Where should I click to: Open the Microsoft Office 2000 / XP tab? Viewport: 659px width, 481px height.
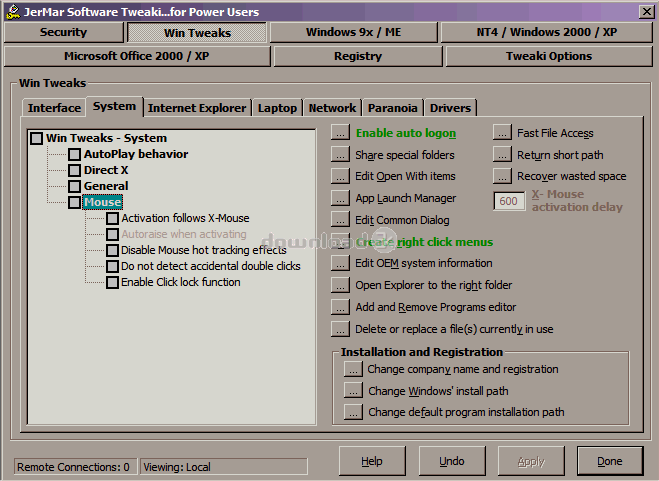(137, 56)
